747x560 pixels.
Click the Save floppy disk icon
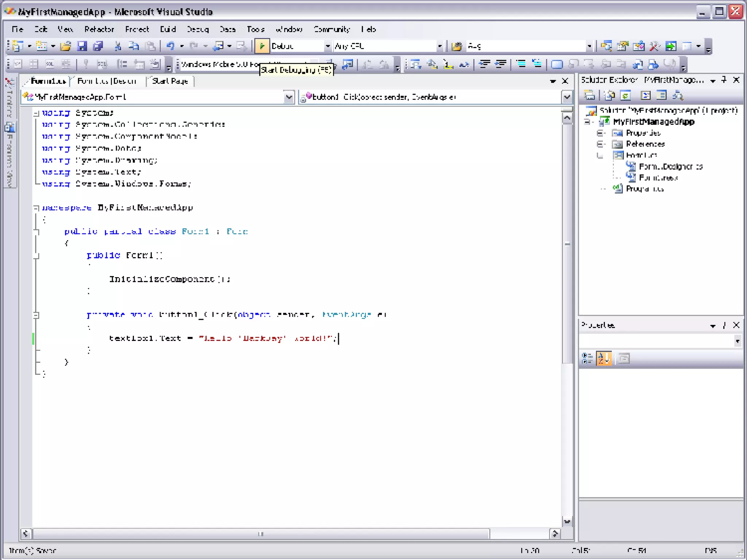pyautogui.click(x=82, y=46)
